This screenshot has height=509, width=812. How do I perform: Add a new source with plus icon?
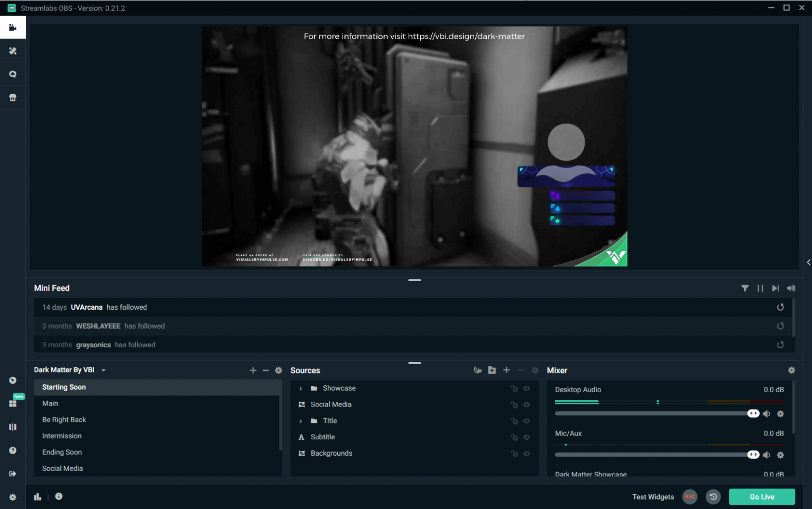point(506,370)
